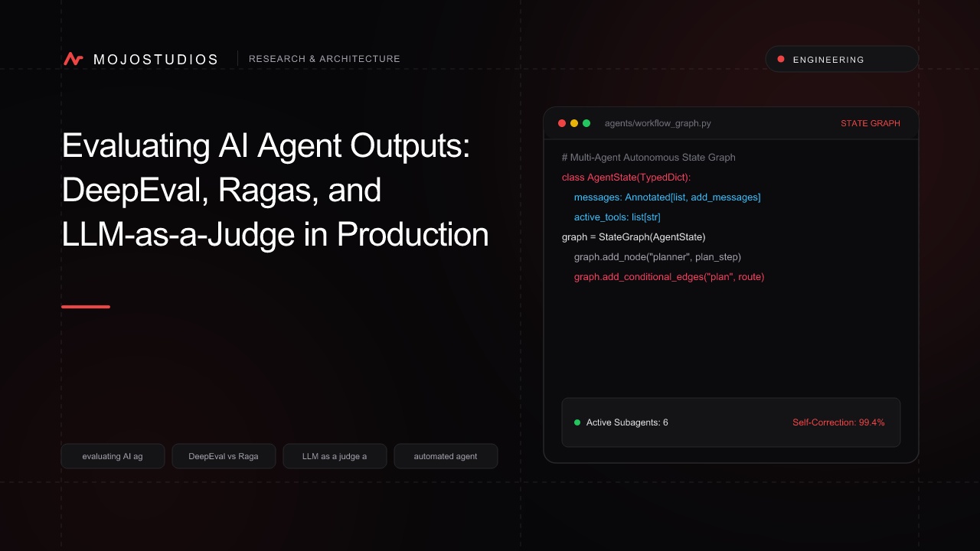Click the comment line about Multi-Agent State Graph
The image size is (980, 551).
point(648,158)
